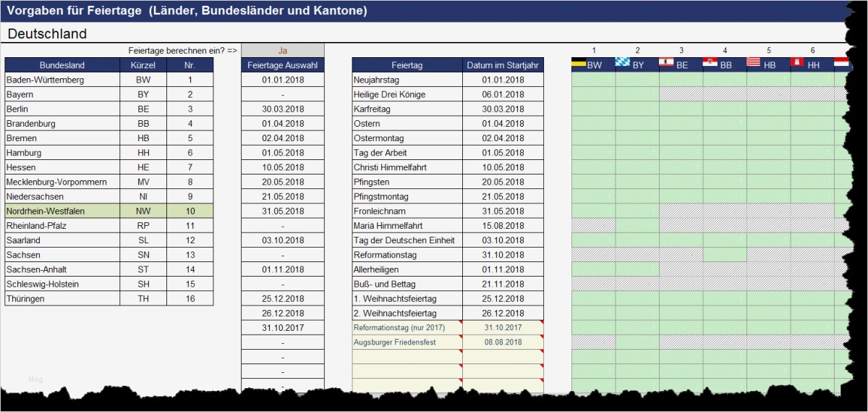Click the 'Feiertag' column header

[407, 65]
